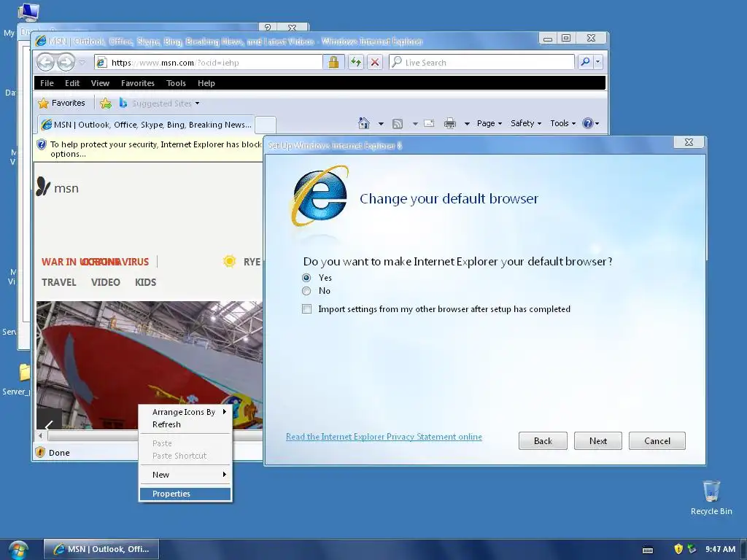Open the Safety dropdown menu
This screenshot has height=560, width=747.
coord(525,123)
